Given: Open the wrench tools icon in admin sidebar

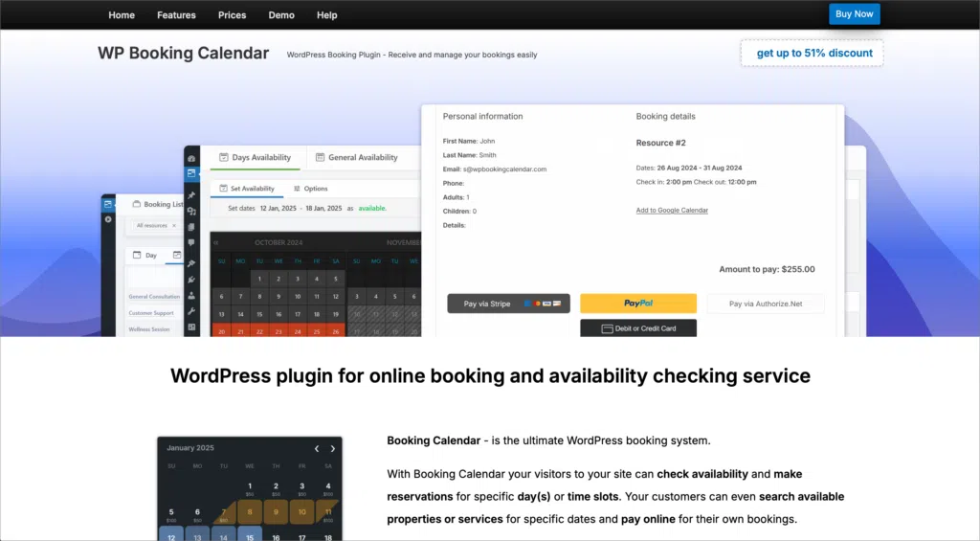Looking at the screenshot, I should (x=191, y=311).
